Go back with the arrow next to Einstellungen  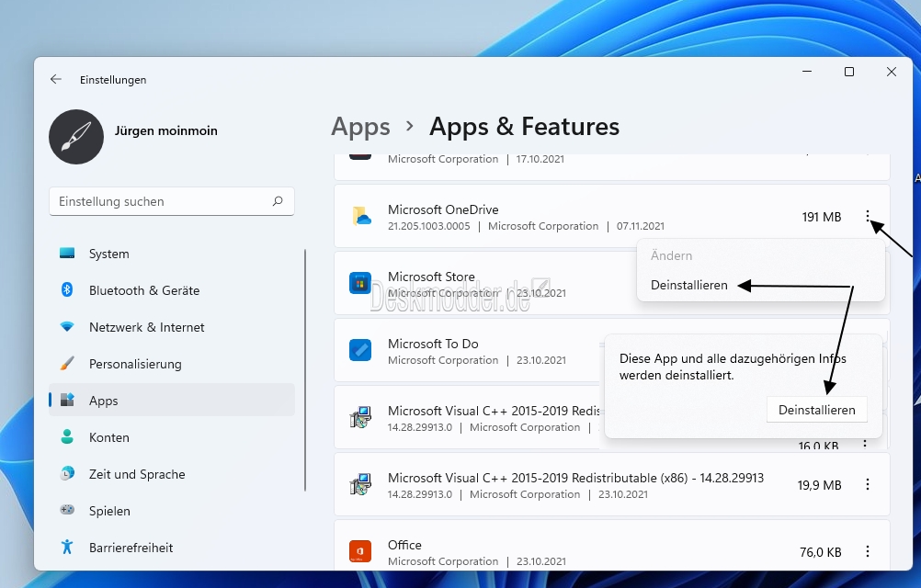[x=56, y=79]
